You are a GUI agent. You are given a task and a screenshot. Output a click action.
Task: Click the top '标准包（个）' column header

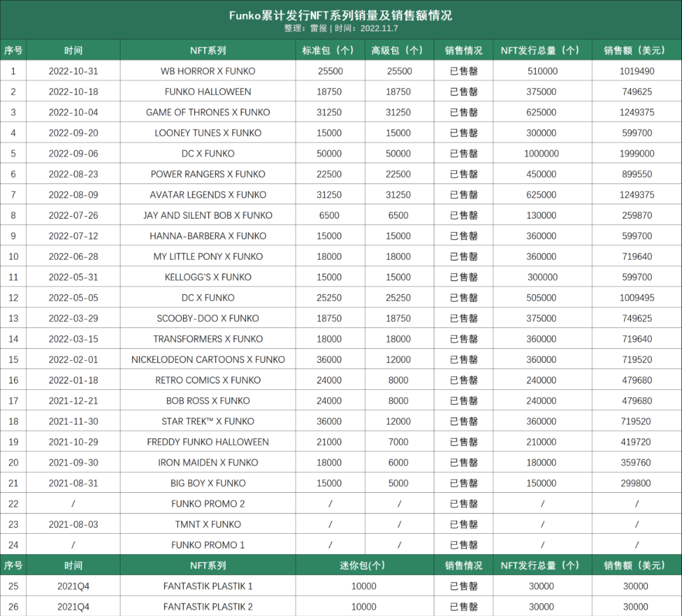point(330,51)
